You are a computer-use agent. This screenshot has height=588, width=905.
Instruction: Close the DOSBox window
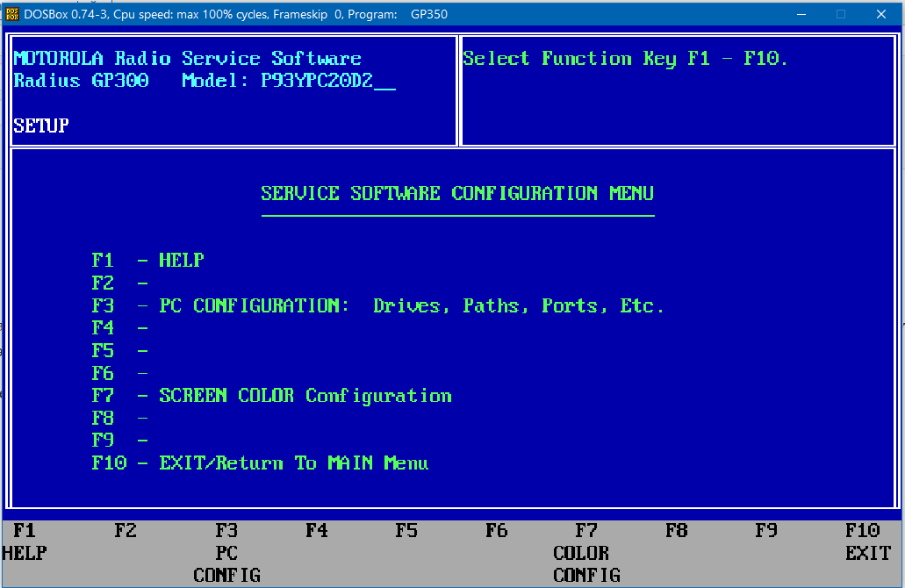[880, 14]
